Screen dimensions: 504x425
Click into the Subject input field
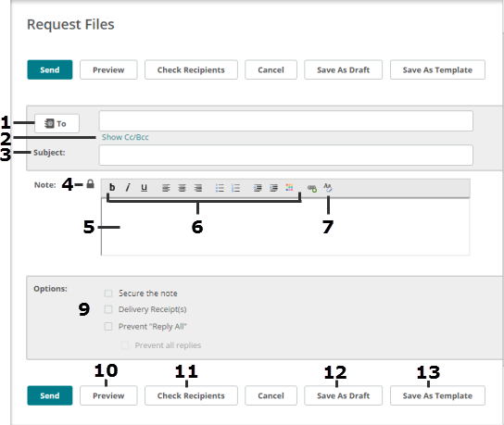[x=285, y=156]
